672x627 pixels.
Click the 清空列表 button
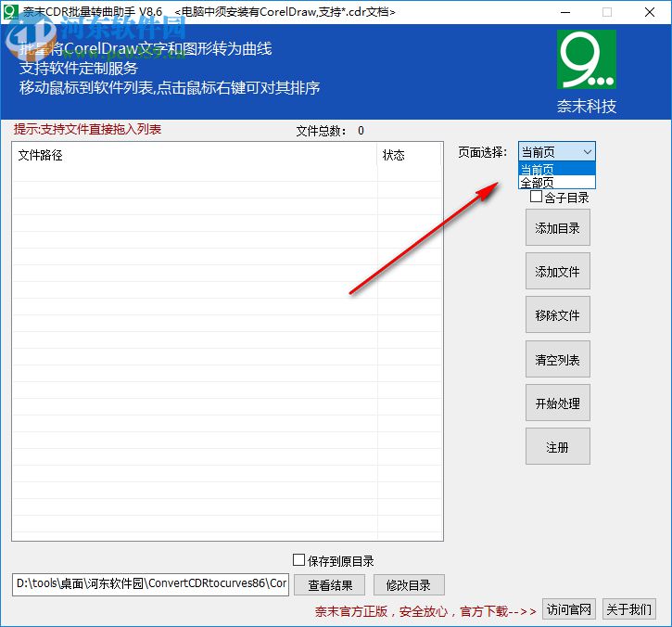(558, 359)
